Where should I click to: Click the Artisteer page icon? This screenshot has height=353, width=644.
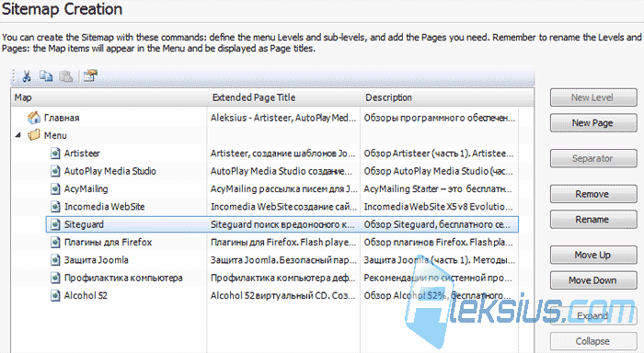click(55, 154)
